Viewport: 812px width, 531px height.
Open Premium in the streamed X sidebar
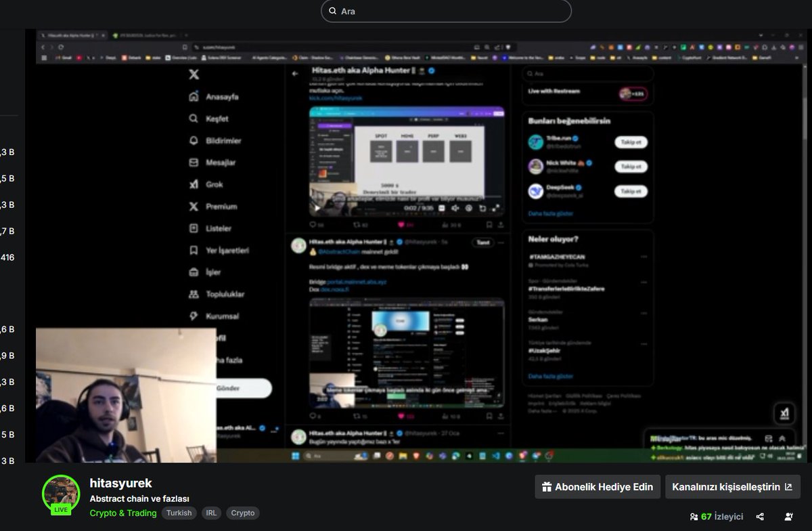pyautogui.click(x=212, y=207)
